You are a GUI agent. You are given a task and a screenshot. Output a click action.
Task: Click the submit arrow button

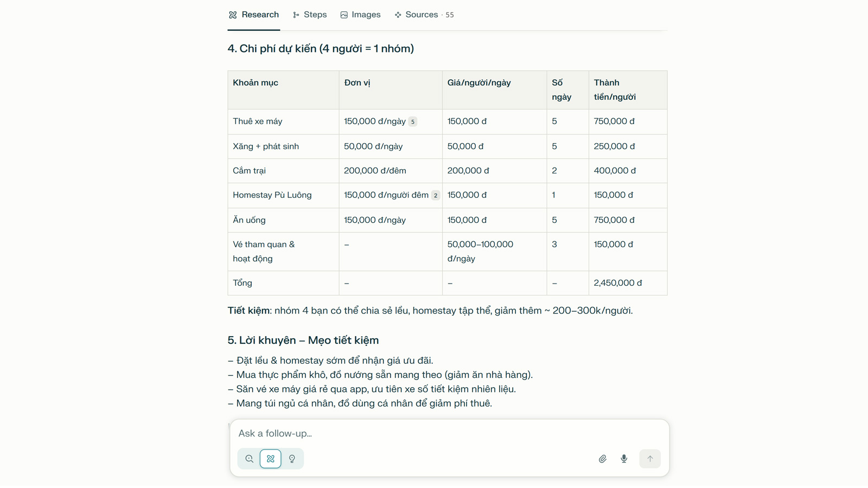[650, 459]
